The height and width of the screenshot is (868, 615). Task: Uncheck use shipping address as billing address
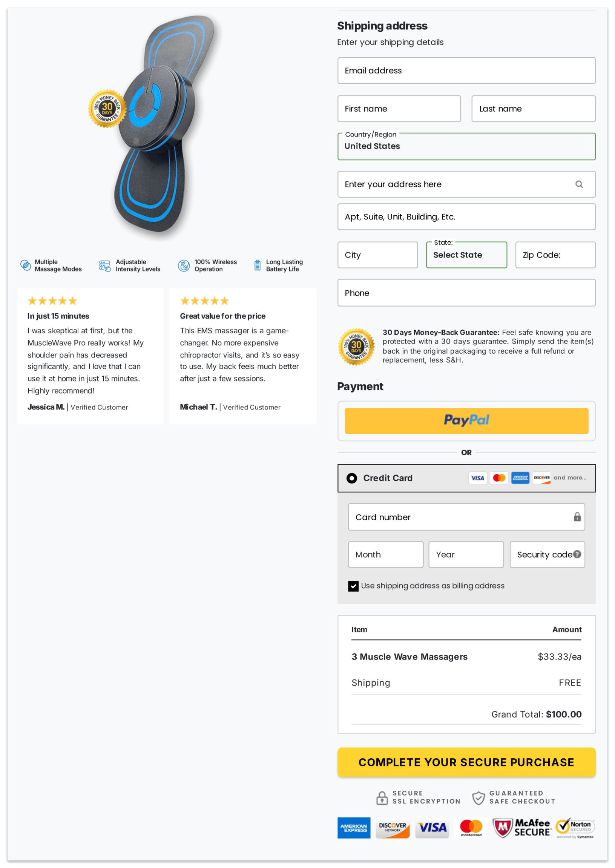[x=353, y=586]
